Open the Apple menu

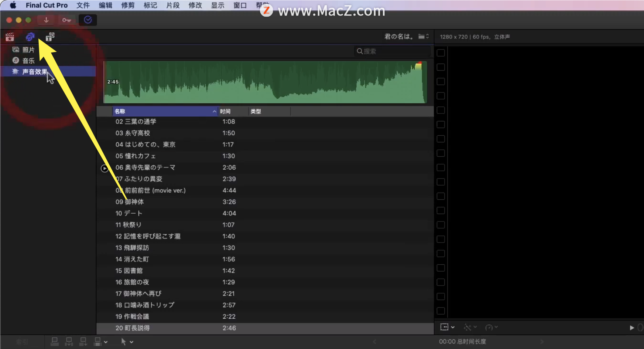pos(13,5)
